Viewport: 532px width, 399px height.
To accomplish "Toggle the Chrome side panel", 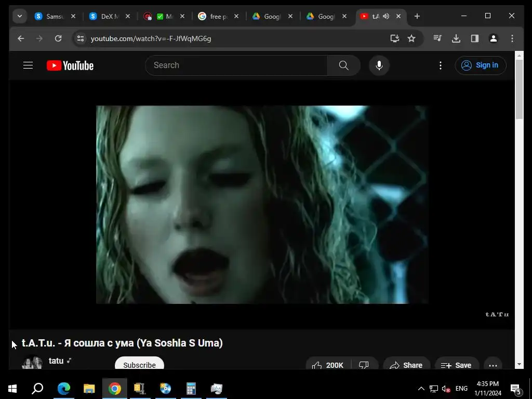I will (475, 38).
